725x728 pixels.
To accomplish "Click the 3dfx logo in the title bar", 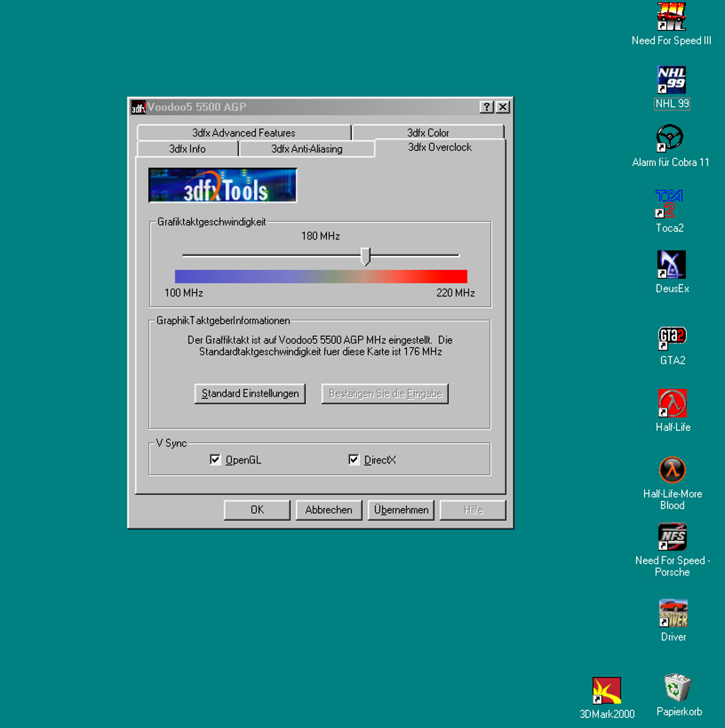I will tap(138, 107).
